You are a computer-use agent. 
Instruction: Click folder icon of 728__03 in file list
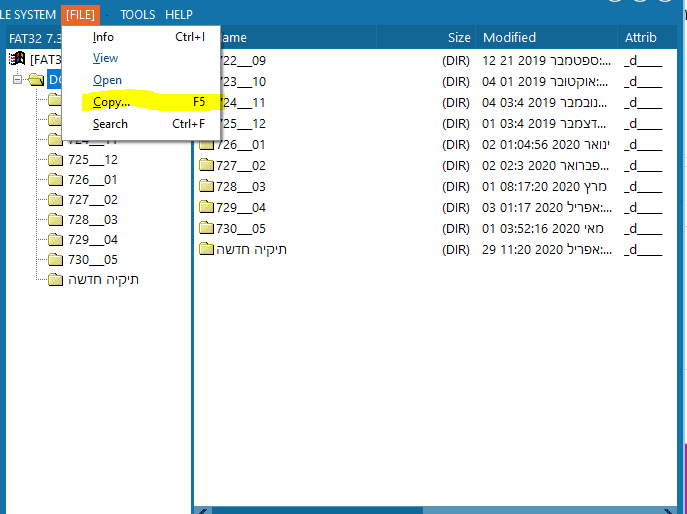pyautogui.click(x=206, y=186)
